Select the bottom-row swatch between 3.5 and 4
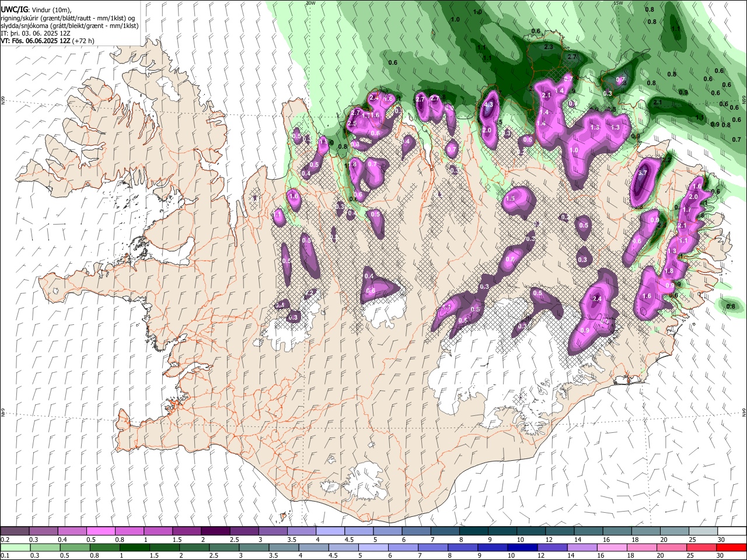 pos(283,547)
